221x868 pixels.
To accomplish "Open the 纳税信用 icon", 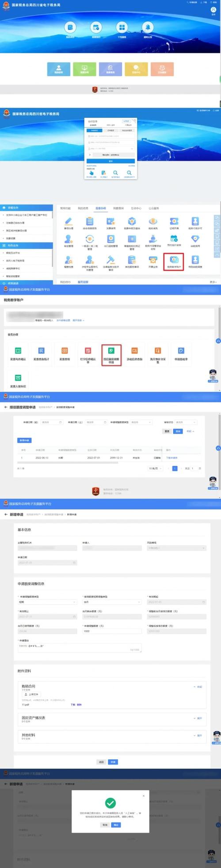I will coord(195,241).
